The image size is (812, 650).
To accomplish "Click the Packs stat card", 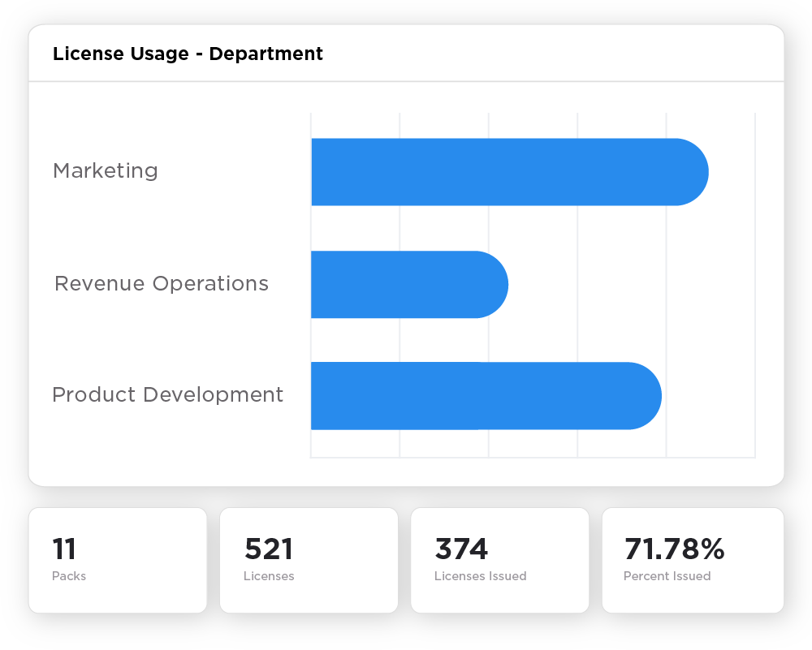I will 117,560.
